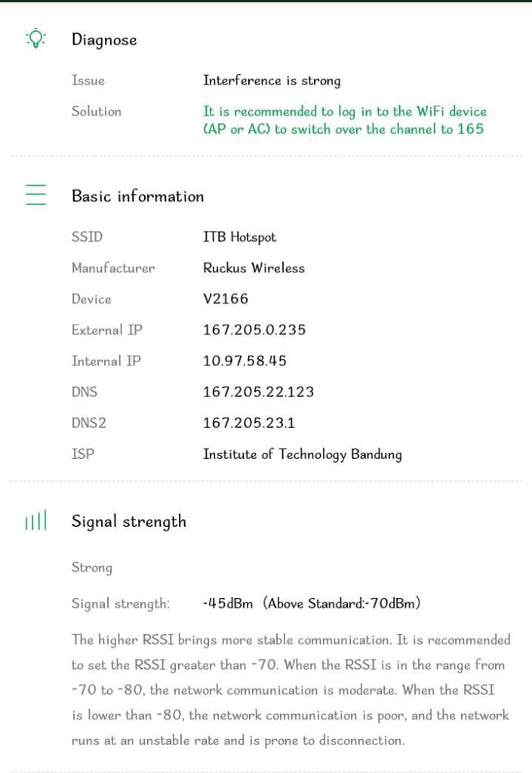
Task: Tap external IP 167.205.0.235
Action: 254,330
